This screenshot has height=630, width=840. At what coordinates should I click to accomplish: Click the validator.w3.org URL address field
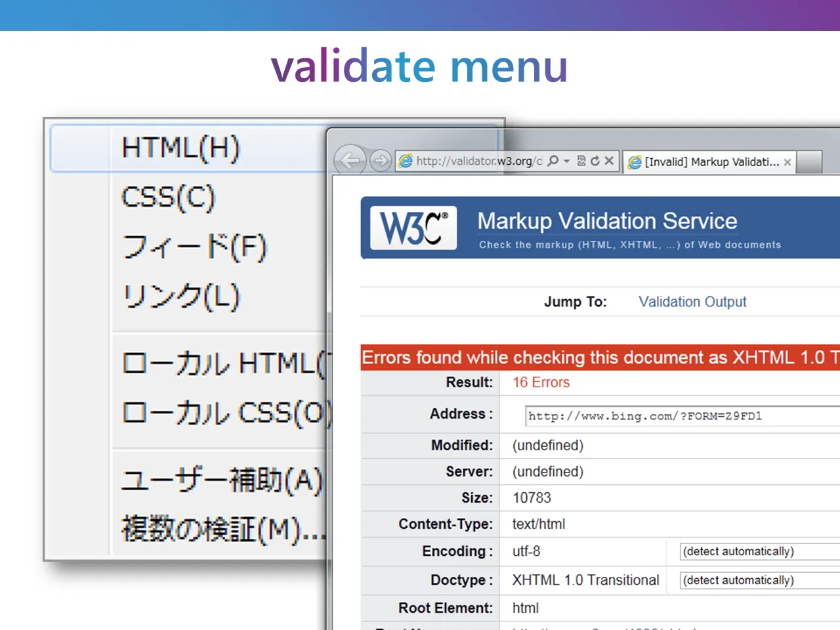pos(480,161)
